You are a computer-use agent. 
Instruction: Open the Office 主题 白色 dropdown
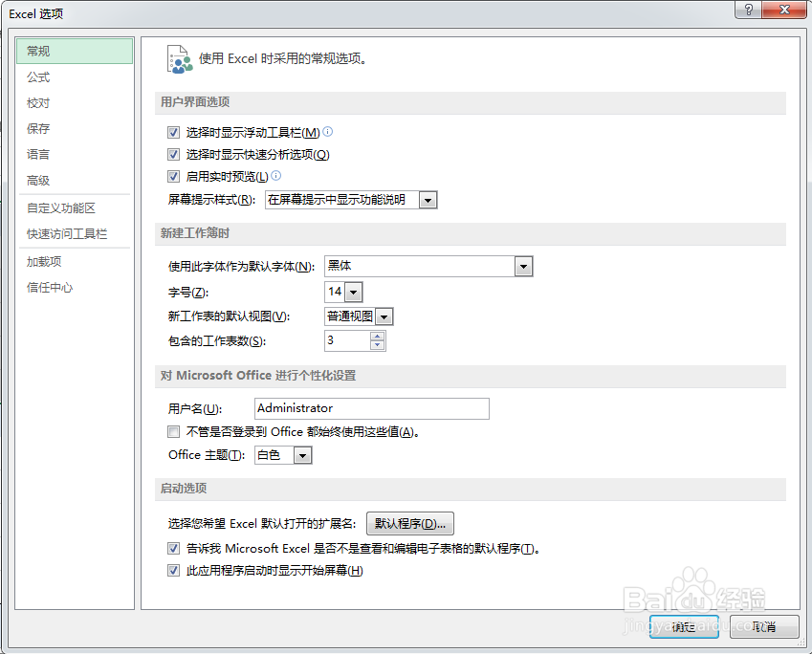tap(302, 456)
